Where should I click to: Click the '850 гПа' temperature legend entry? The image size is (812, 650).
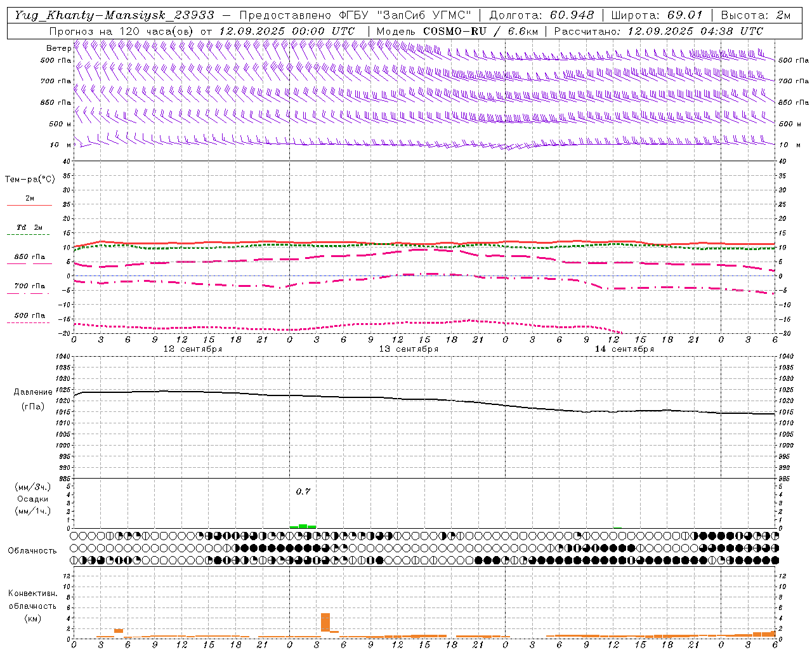point(30,257)
